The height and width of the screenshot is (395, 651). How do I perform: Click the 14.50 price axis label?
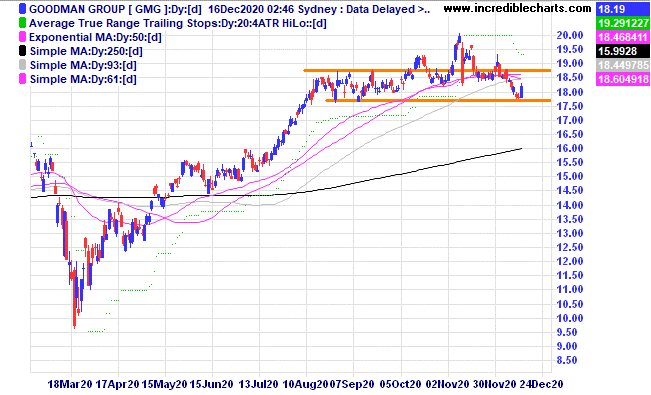pos(570,191)
